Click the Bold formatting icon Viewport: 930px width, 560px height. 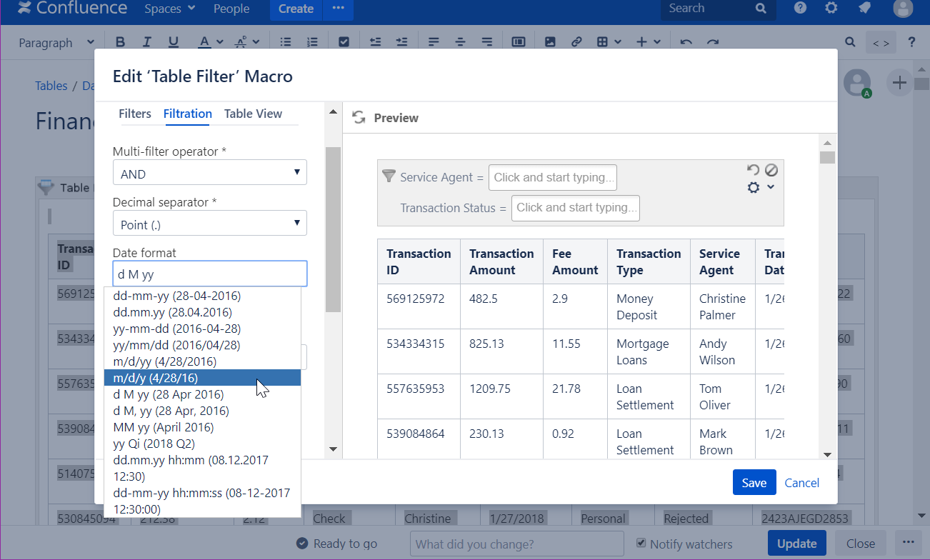120,42
